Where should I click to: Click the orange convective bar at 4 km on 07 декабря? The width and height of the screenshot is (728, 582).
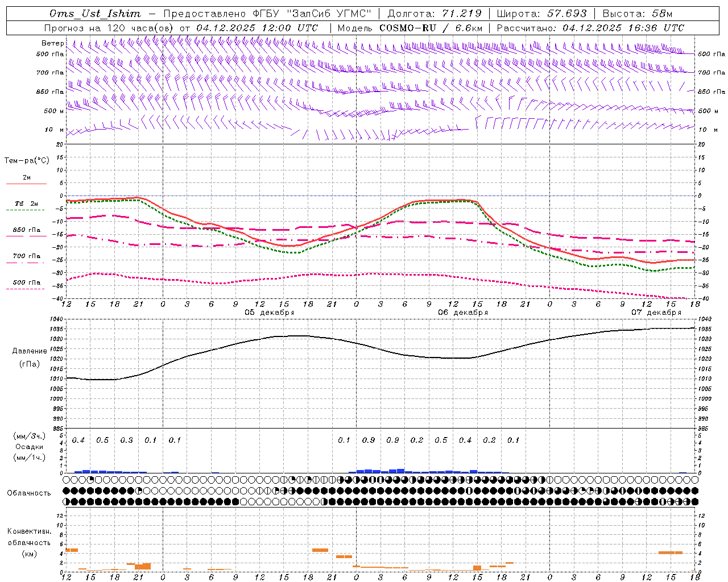tap(670, 552)
